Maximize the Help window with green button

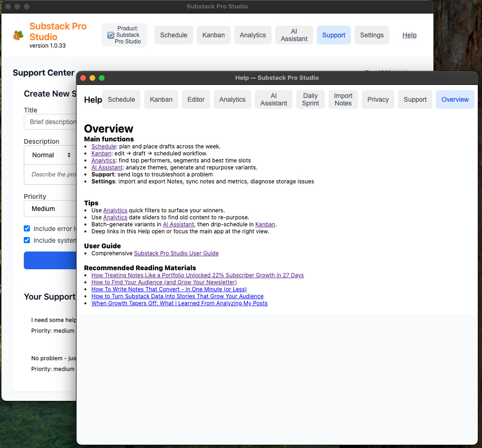pyautogui.click(x=102, y=78)
